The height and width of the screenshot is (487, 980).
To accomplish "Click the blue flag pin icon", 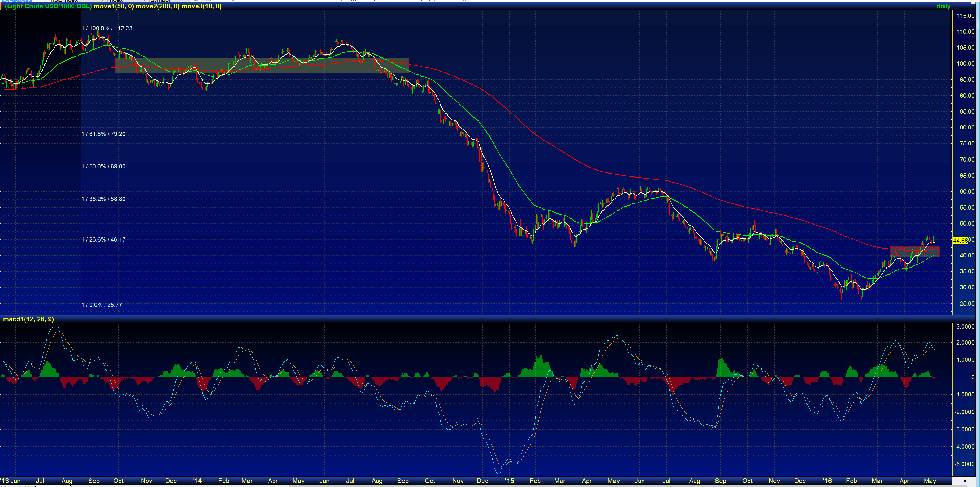I will pos(964,481).
